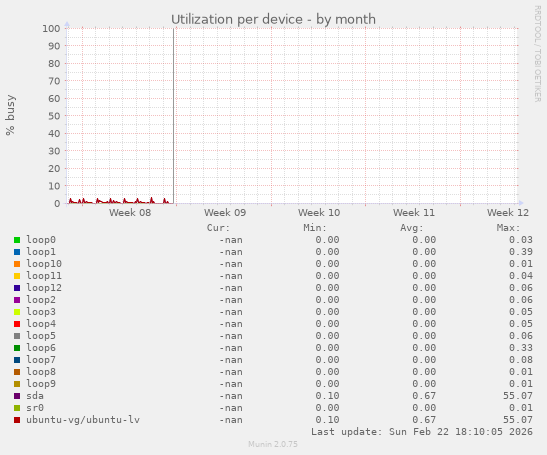Click the Week 11 axis label
This screenshot has height=455, width=547.
[x=414, y=212]
